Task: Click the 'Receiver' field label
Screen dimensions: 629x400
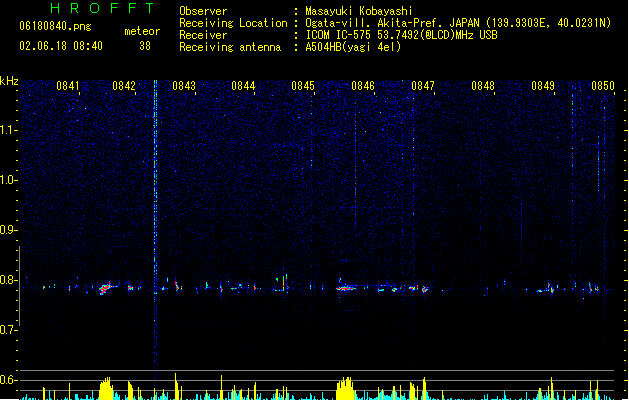Action: [203, 35]
